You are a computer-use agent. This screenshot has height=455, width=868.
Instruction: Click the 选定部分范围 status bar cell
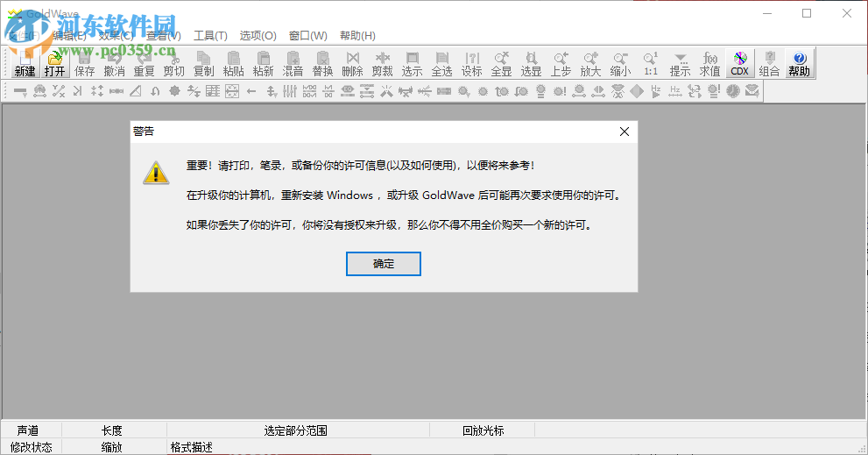pos(295,430)
